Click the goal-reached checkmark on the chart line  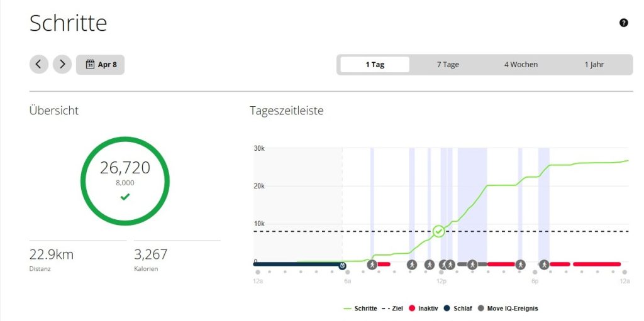tap(439, 231)
